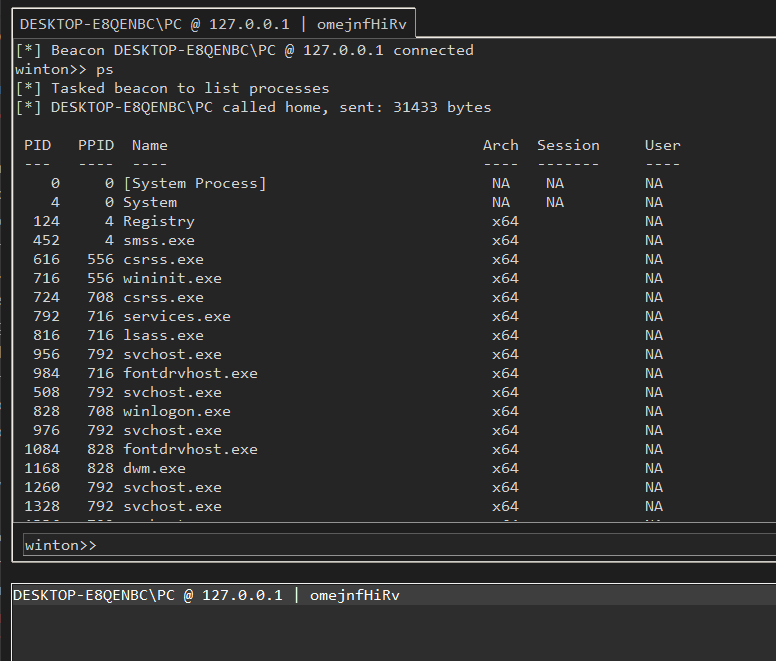Select fontdrvhost.exe with PID 984
This screenshot has height=661, width=776.
click(191, 373)
